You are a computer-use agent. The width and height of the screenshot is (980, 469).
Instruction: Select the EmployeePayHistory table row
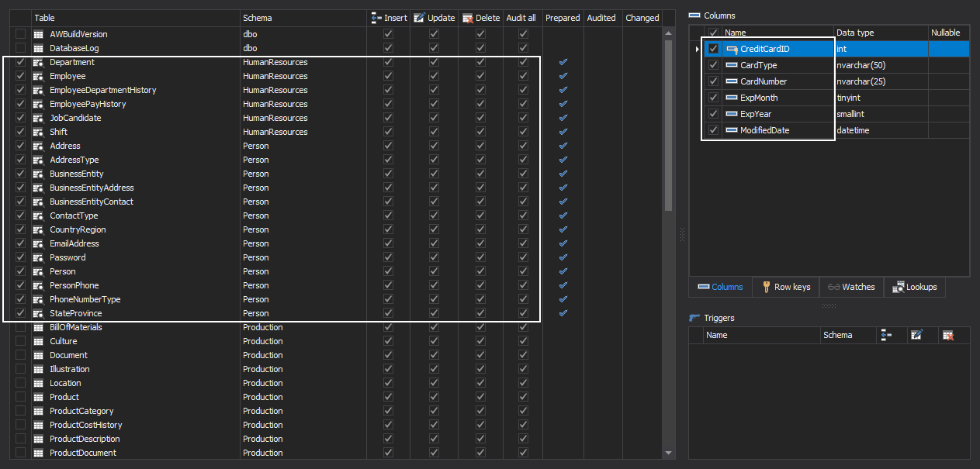88,105
